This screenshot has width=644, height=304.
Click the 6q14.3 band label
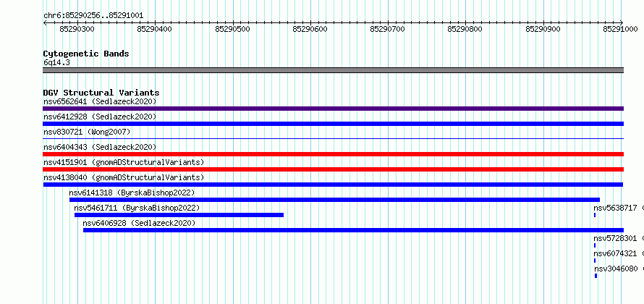[x=56, y=62]
